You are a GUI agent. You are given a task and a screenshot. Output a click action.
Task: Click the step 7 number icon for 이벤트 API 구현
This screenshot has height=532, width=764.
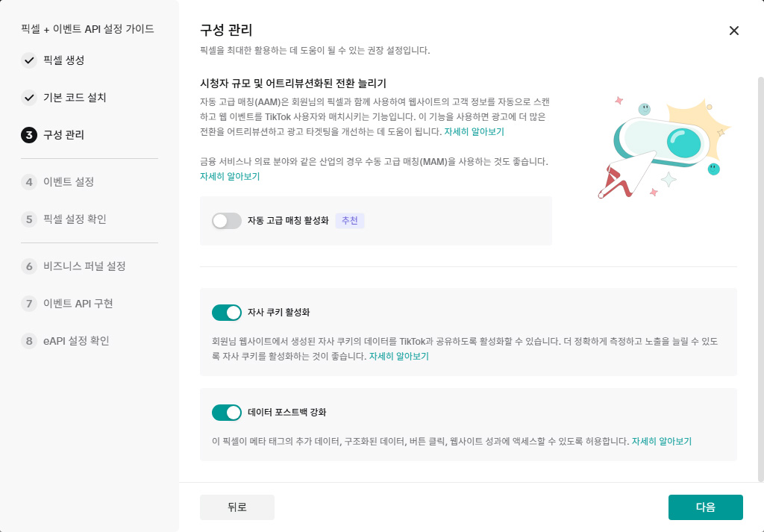(x=29, y=304)
